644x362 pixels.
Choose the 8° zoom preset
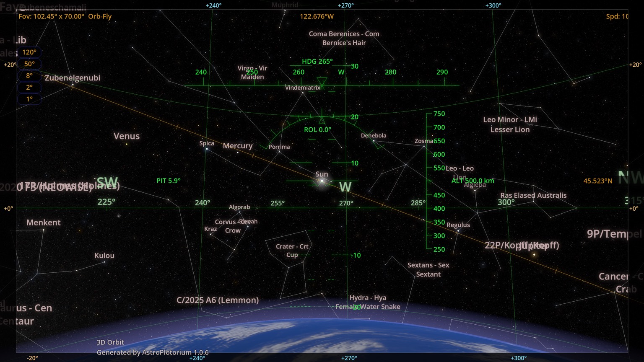tap(29, 76)
